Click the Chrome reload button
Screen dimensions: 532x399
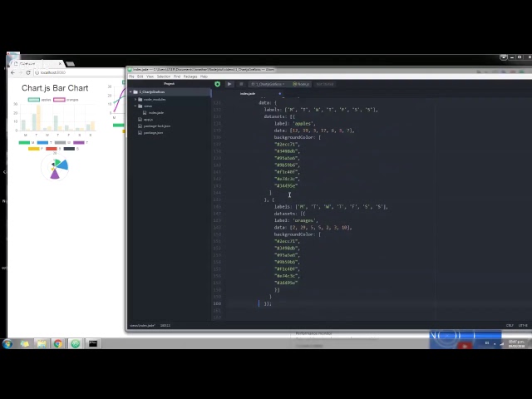(28, 72)
